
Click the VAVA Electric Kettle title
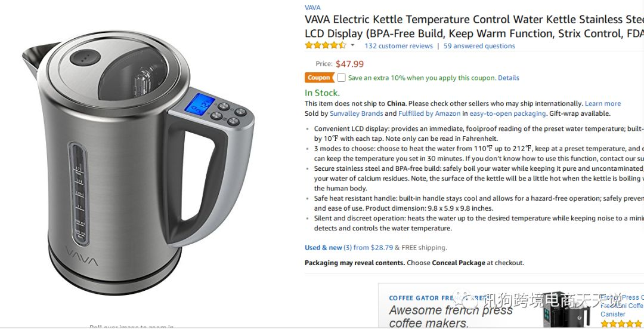coord(474,26)
